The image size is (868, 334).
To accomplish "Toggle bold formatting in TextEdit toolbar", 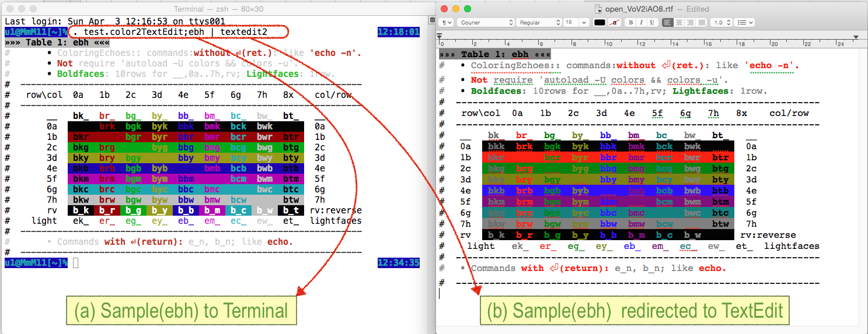I will tap(630, 23).
